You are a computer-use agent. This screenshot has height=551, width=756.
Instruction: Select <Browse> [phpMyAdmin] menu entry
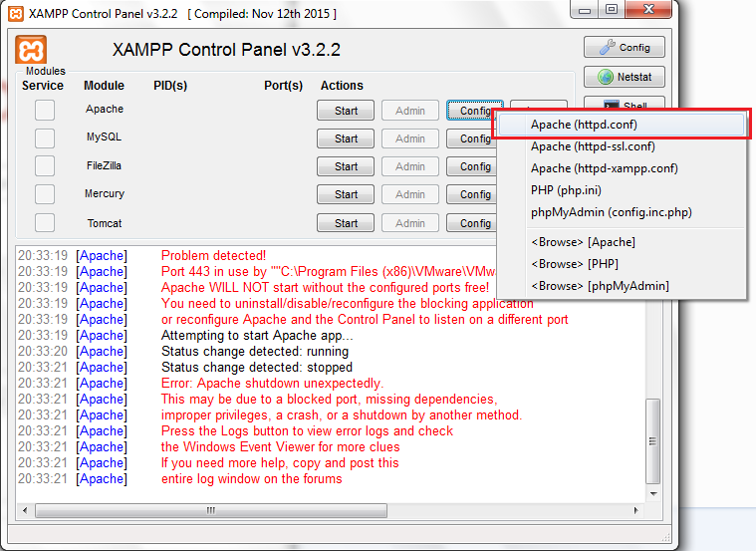click(622, 286)
